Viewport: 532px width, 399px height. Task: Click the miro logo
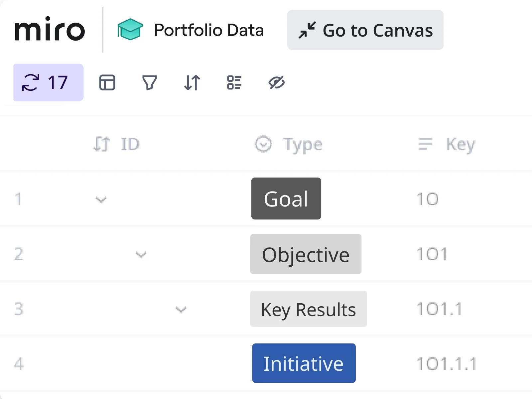(50, 29)
